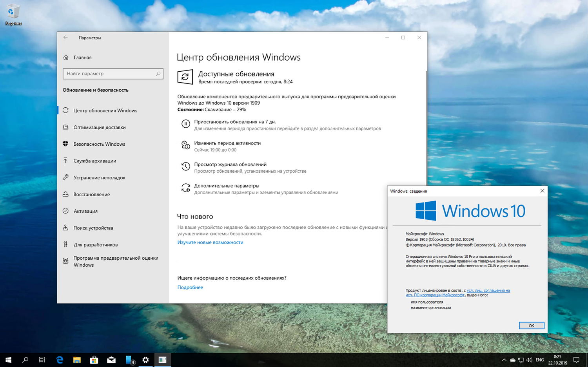Launch Microsoft Edge from the taskbar
The height and width of the screenshot is (367, 588).
coord(60,360)
